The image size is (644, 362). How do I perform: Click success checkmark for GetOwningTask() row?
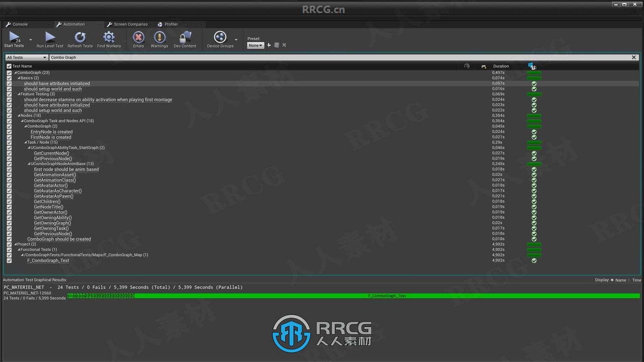click(x=534, y=228)
